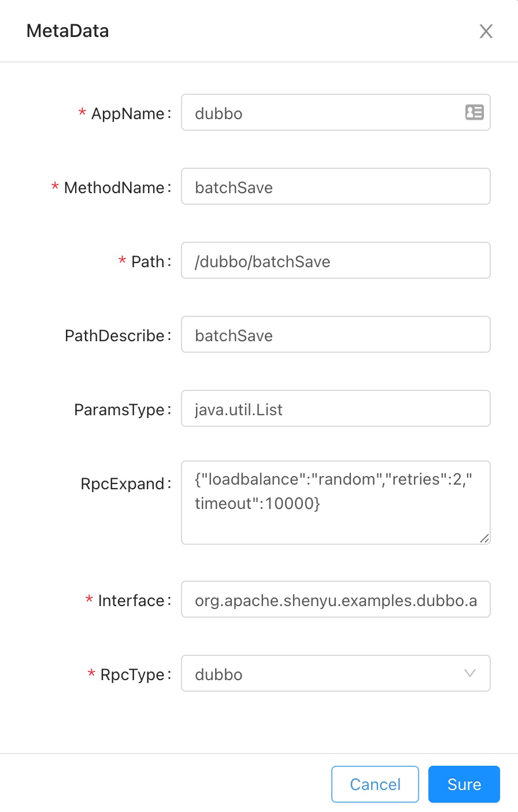Focus the AppName field containing dubbo
Viewport: 518px width, 812px height.
324,113
